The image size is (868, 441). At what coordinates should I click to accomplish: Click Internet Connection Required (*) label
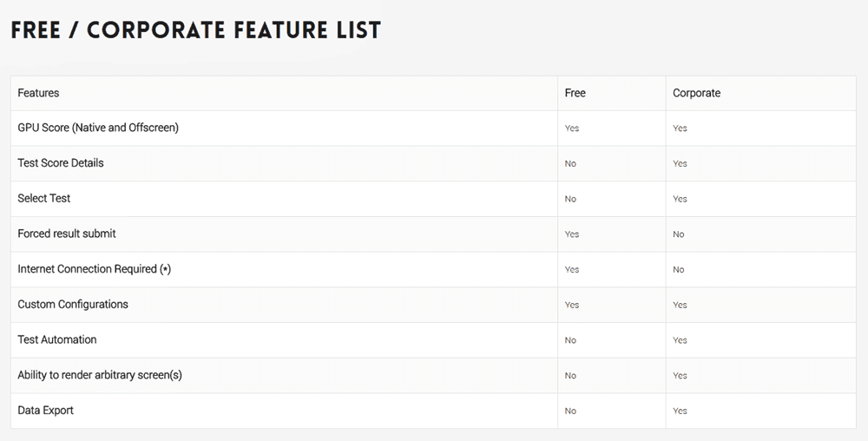(94, 269)
